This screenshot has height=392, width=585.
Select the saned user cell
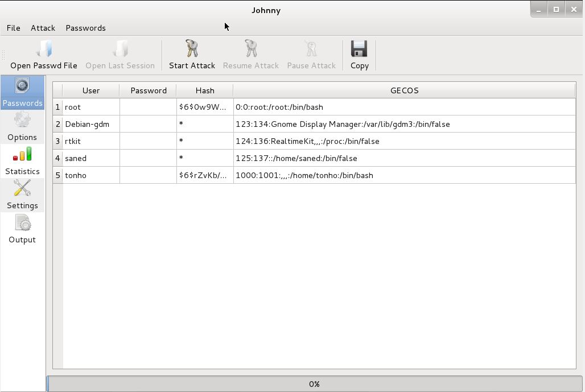[91, 158]
